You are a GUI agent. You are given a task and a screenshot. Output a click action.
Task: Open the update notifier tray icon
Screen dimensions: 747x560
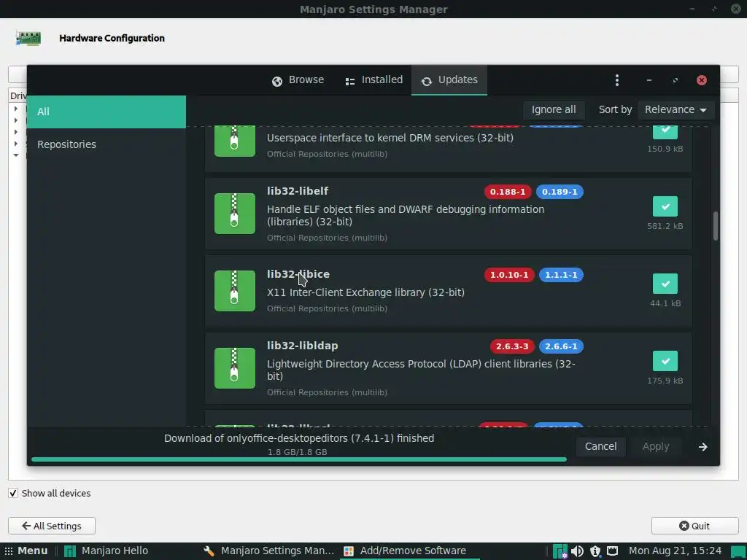click(595, 551)
